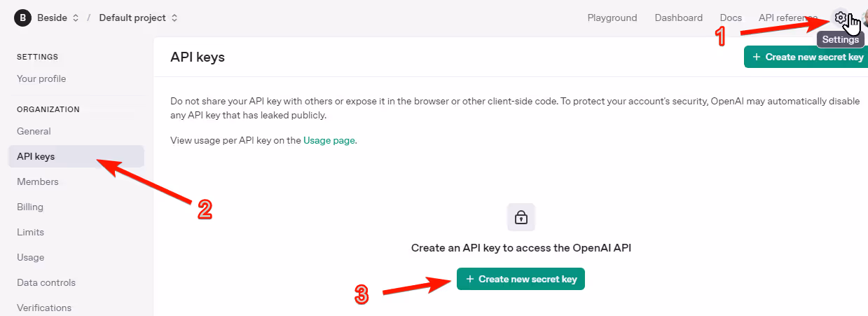Viewport: 868px width, 316px height.
Task: Open the Settings gear icon
Action: point(841,18)
